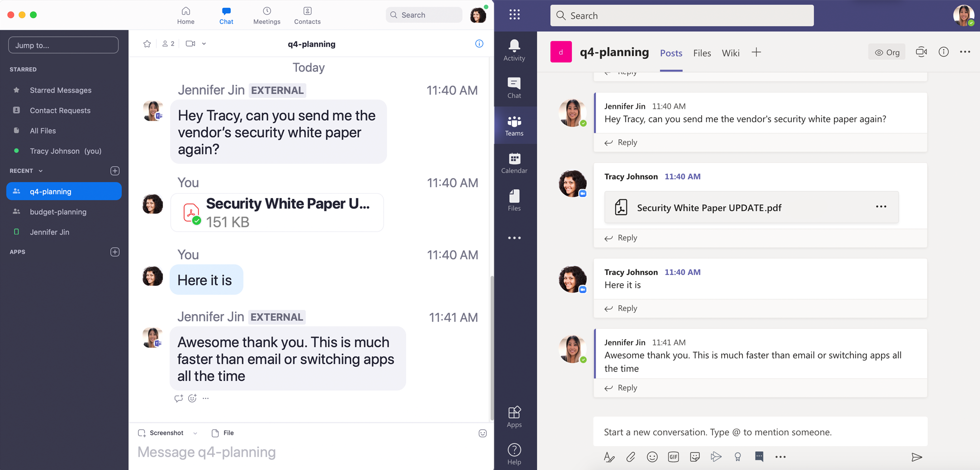Open the Screenshot dropdown above the message box

(x=195, y=433)
